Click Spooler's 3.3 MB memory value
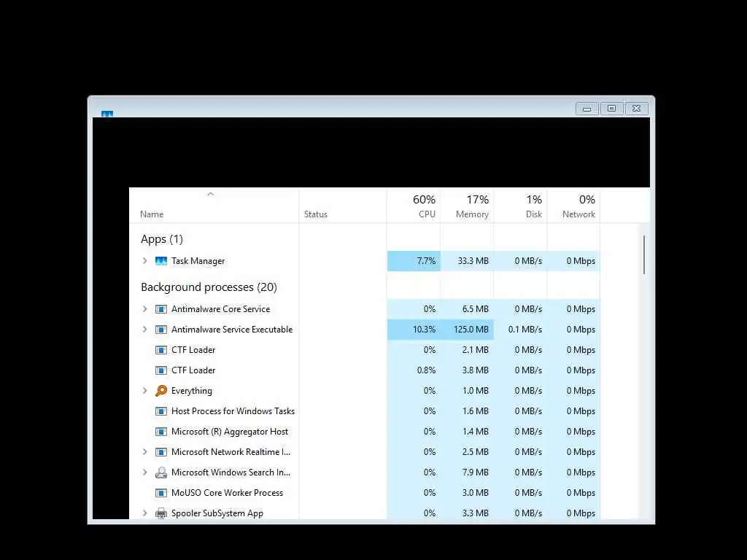Image resolution: width=747 pixels, height=560 pixels. [x=476, y=513]
